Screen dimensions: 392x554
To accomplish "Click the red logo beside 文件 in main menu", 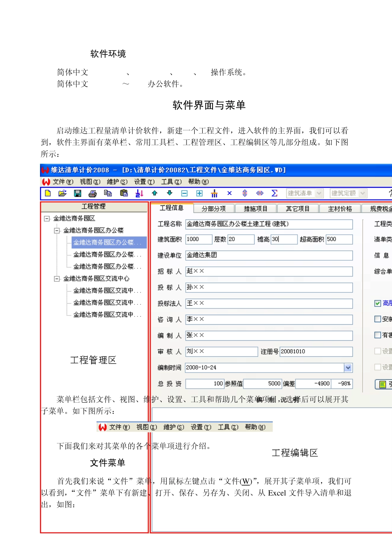I will 46,182.
